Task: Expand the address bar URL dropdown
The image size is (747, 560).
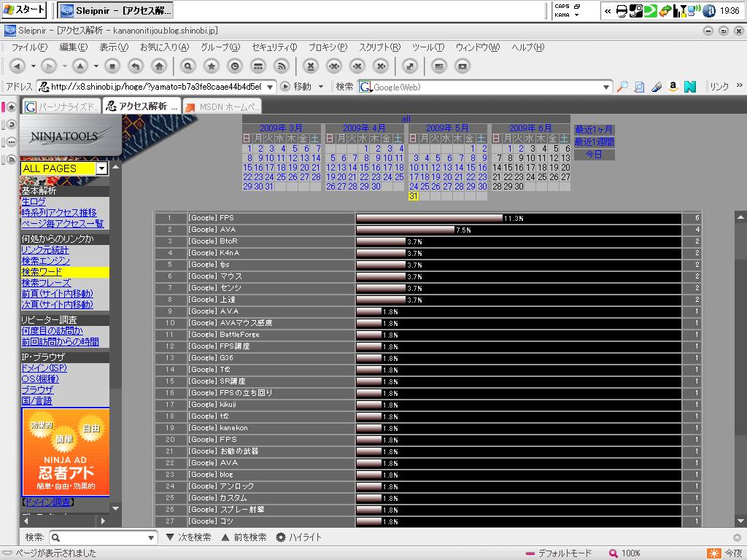Action: pyautogui.click(x=270, y=87)
